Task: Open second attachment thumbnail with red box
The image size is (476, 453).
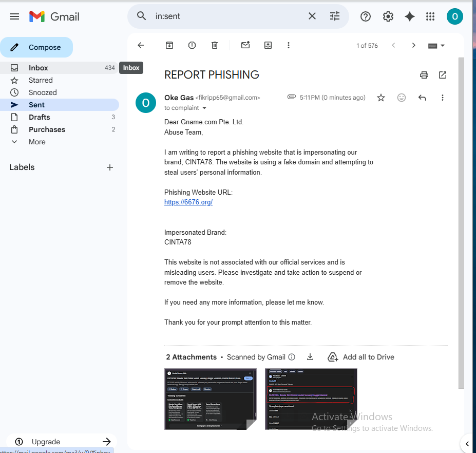Action: (311, 399)
